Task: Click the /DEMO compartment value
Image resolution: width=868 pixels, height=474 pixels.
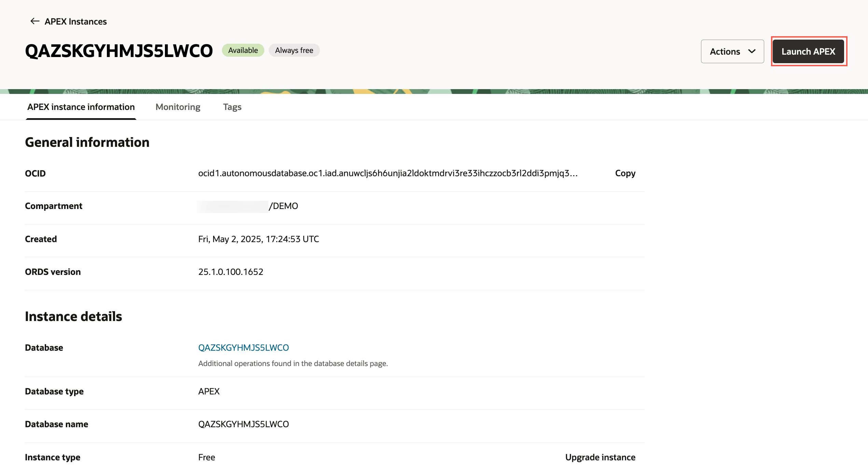Action: click(x=283, y=206)
